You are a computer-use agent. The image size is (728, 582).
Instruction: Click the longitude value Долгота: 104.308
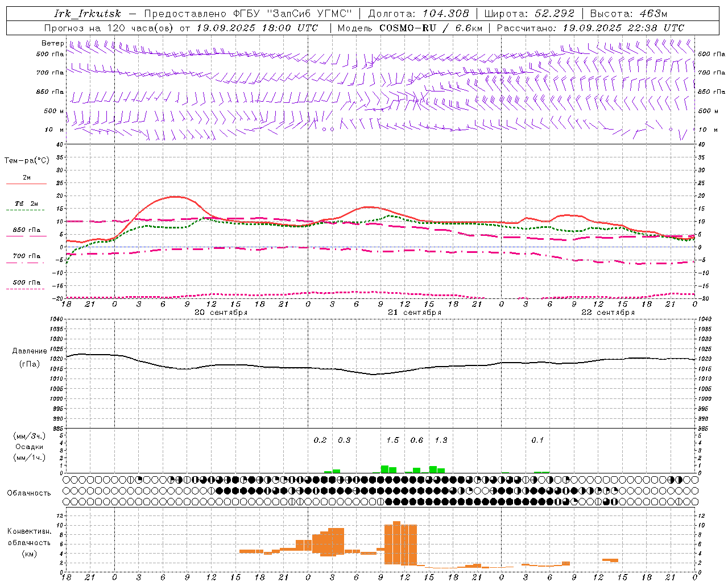click(x=419, y=14)
